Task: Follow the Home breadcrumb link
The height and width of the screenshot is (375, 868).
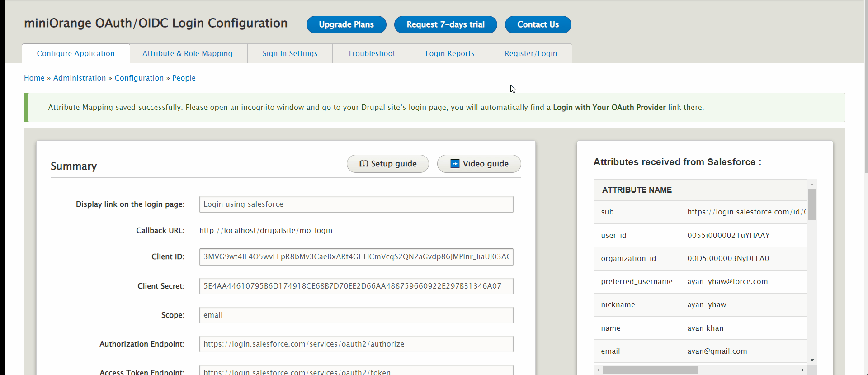Action: coord(34,78)
